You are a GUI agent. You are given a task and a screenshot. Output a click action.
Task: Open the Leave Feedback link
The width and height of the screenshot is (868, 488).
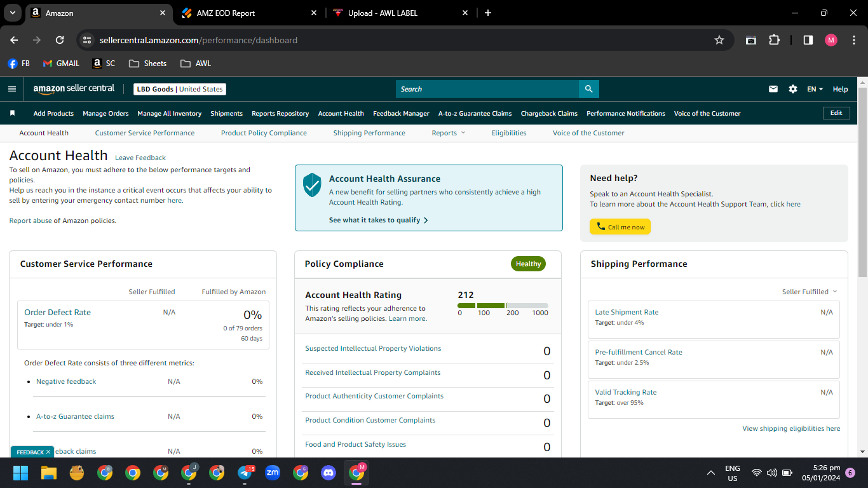[140, 158]
